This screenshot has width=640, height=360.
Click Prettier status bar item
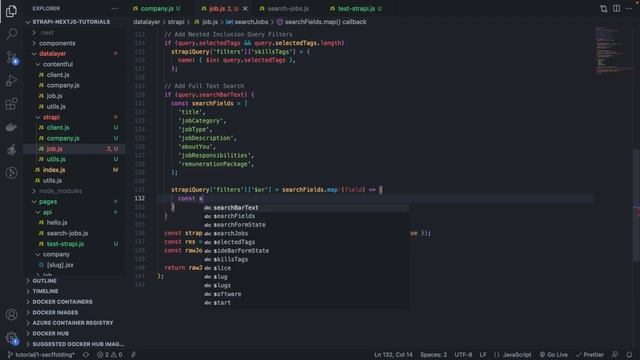[x=589, y=355]
